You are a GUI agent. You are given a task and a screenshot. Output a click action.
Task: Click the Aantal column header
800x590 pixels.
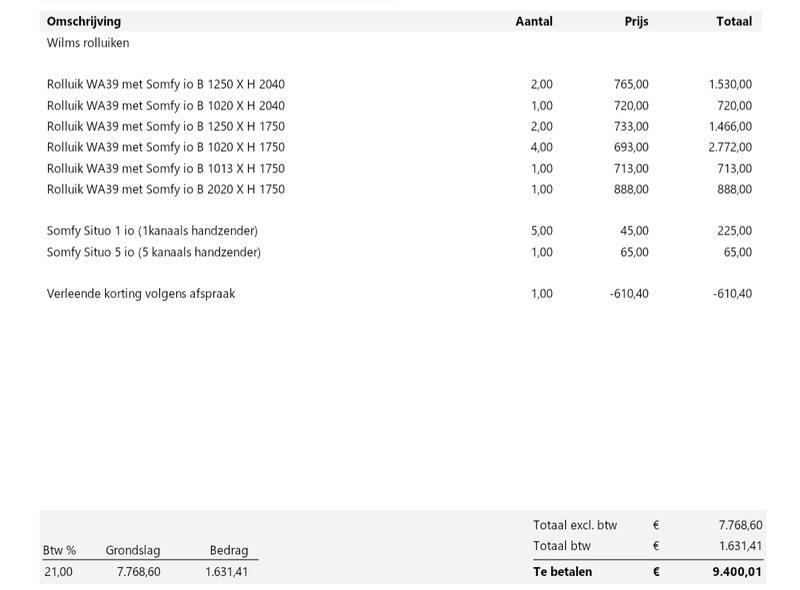pos(534,21)
